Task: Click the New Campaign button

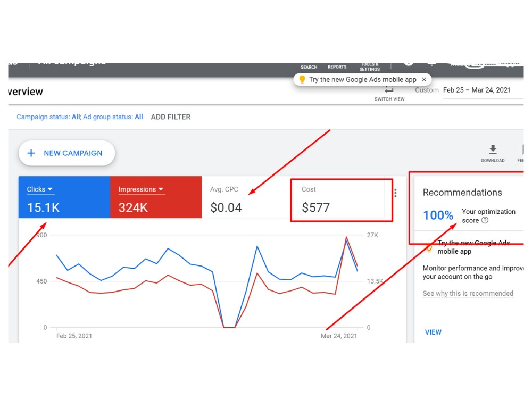Action: click(66, 153)
